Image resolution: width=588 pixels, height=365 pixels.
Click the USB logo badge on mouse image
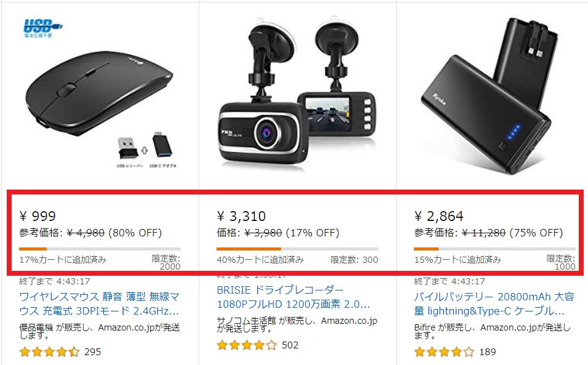click(43, 28)
